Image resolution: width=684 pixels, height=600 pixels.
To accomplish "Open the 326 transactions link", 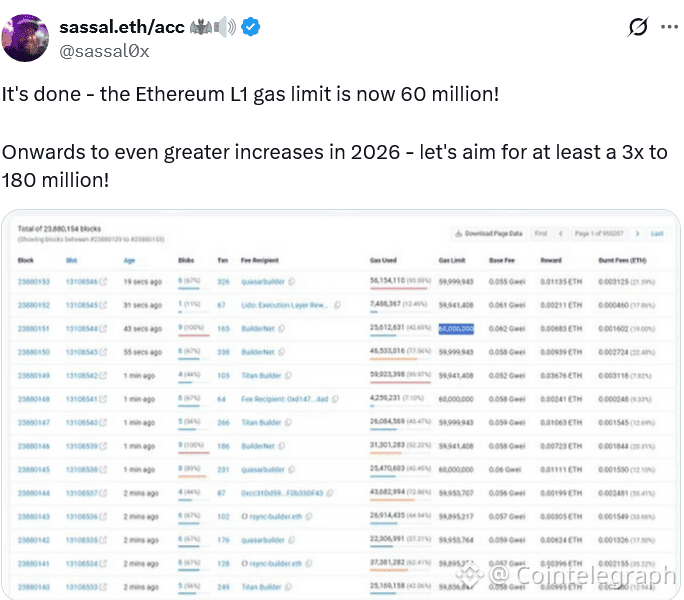I will (223, 283).
